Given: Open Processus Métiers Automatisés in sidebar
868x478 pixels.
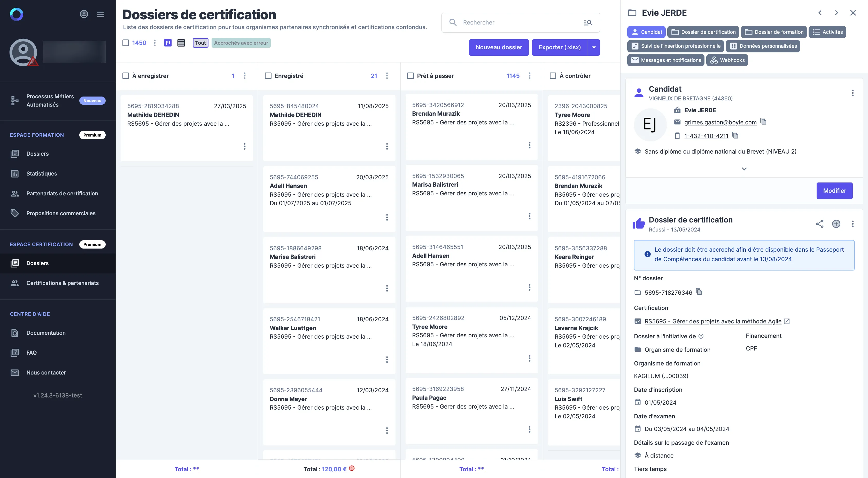Looking at the screenshot, I should 58,101.
